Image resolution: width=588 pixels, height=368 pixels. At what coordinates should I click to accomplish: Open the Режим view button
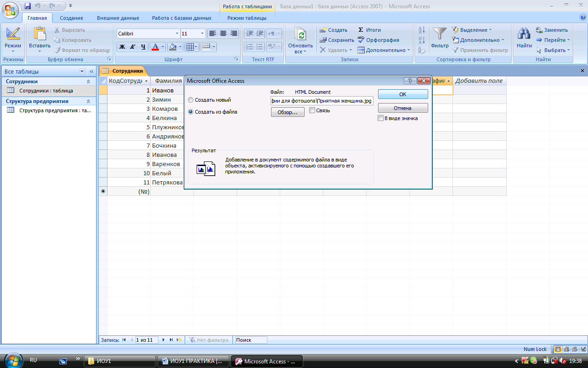[x=13, y=40]
